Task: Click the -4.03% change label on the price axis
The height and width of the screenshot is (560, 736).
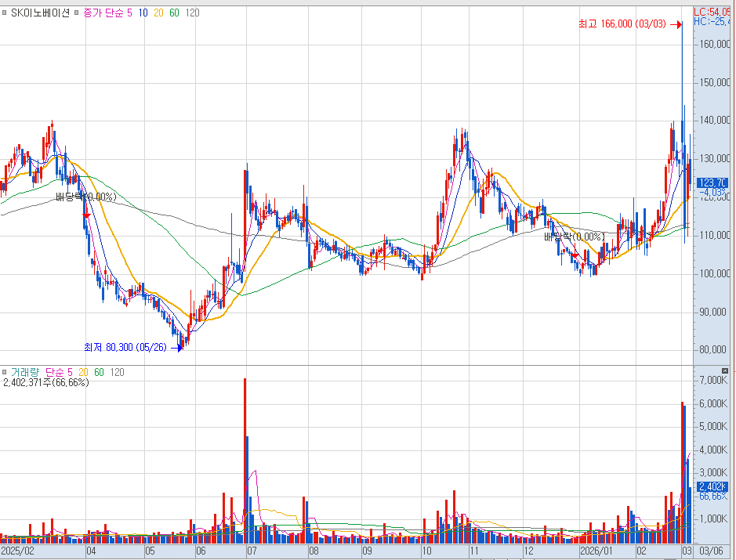Action: tap(713, 193)
